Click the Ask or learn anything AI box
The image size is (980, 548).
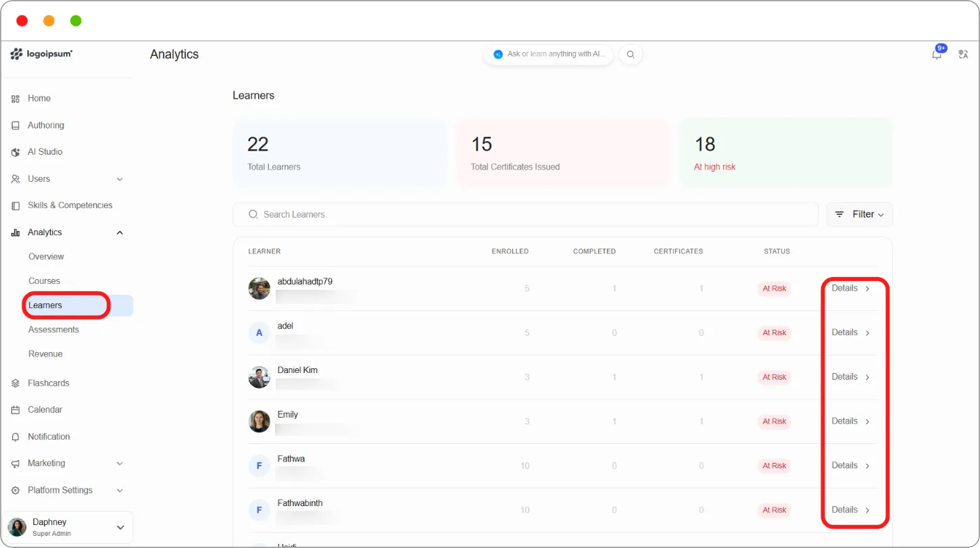pyautogui.click(x=549, y=55)
